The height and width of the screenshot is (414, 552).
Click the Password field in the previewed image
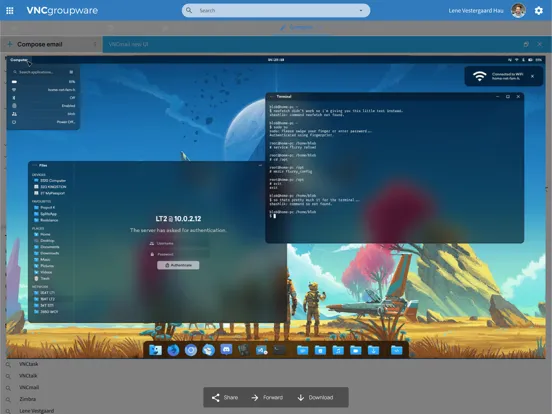coord(178,254)
